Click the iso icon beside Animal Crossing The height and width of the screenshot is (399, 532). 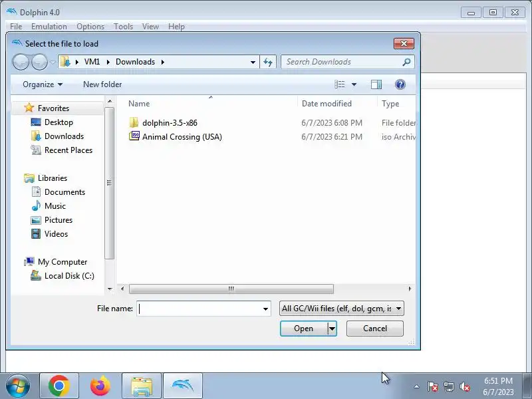pos(134,136)
